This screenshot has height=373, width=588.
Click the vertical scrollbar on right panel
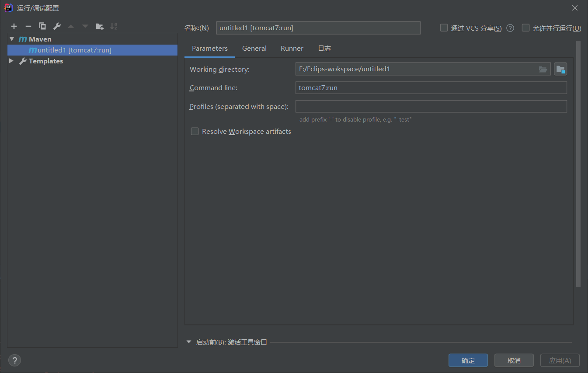click(x=578, y=164)
